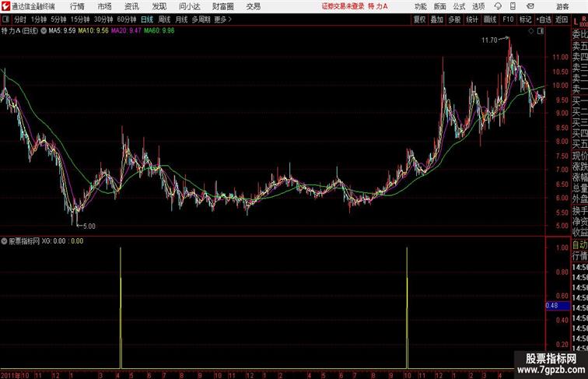Open the 财富圈 menu
Image resolution: width=588 pixels, height=379 pixels.
(223, 6)
